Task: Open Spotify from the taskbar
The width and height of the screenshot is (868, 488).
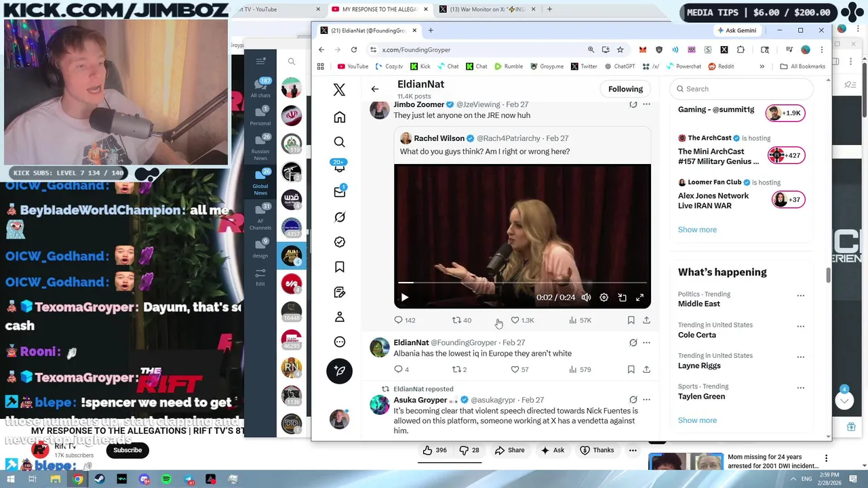Action: point(166,479)
